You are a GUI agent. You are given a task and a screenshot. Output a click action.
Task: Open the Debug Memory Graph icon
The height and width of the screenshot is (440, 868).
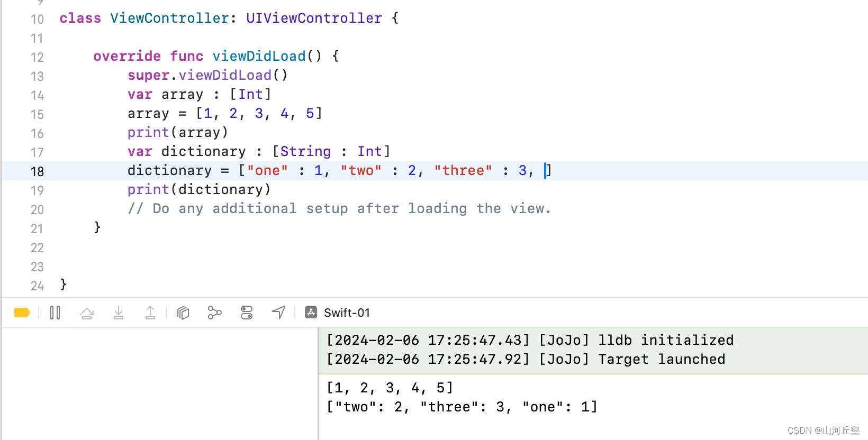(x=215, y=313)
